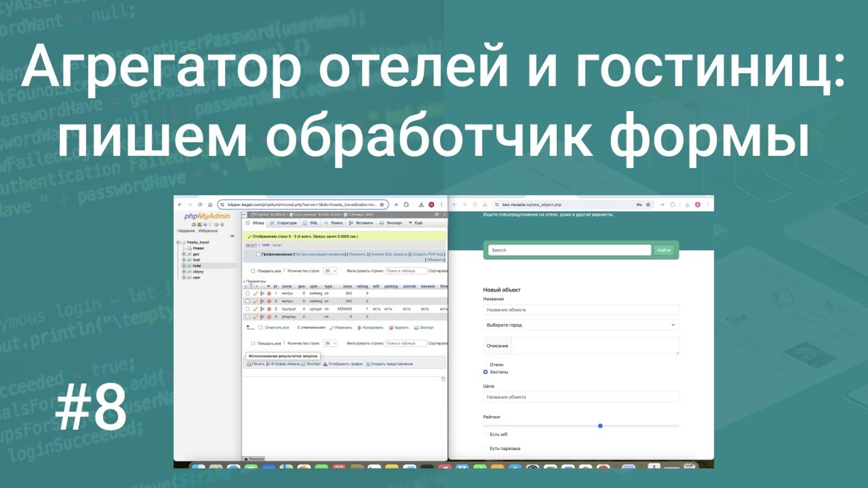Switch to the Экспорт tab
This screenshot has width=868, height=488.
tap(391, 223)
